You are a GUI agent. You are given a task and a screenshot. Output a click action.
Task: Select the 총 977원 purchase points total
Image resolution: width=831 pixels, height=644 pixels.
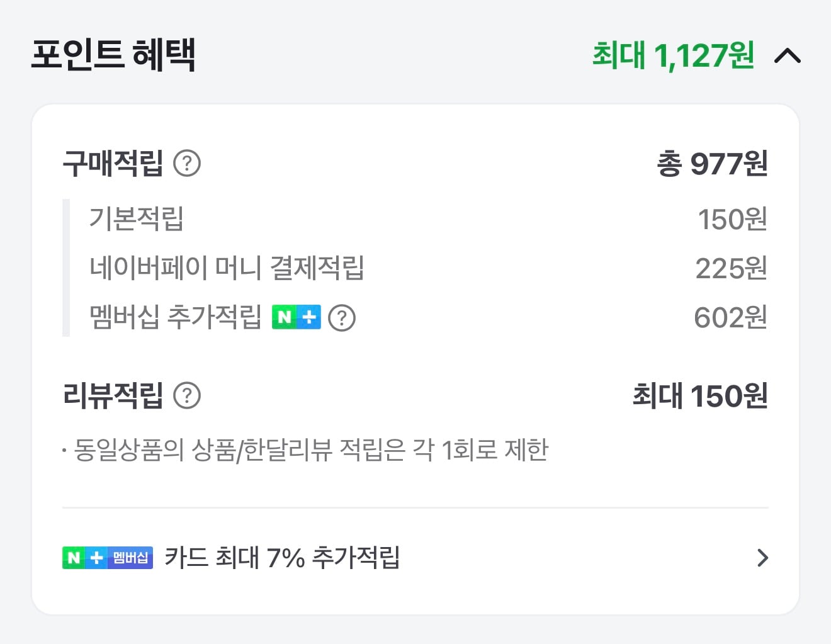pyautogui.click(x=712, y=164)
